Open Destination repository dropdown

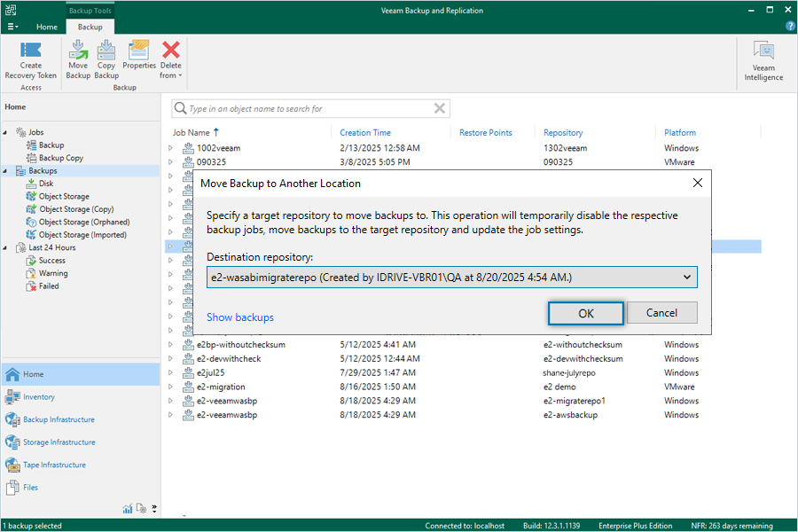click(686, 278)
